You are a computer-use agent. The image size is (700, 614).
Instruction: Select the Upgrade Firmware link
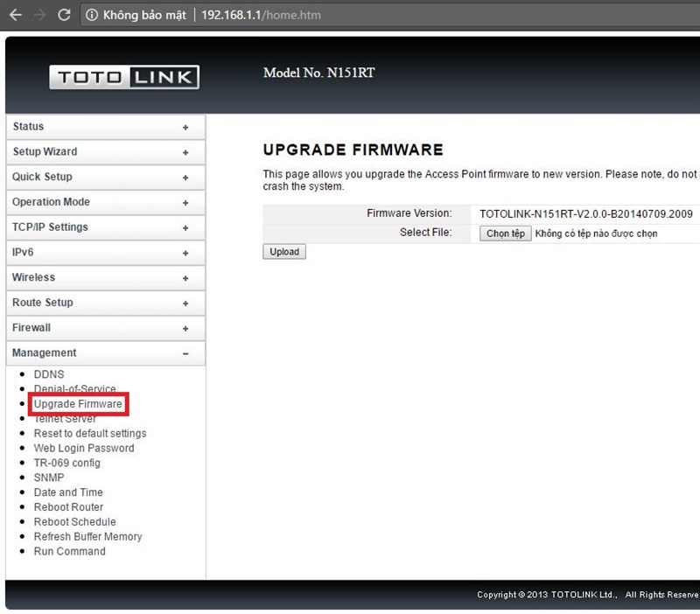(78, 404)
